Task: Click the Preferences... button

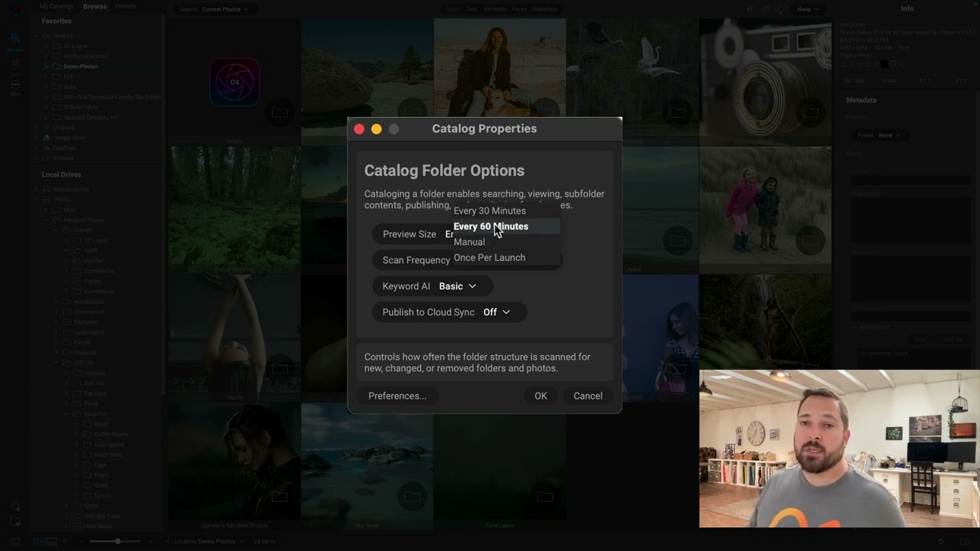Action: tap(397, 396)
